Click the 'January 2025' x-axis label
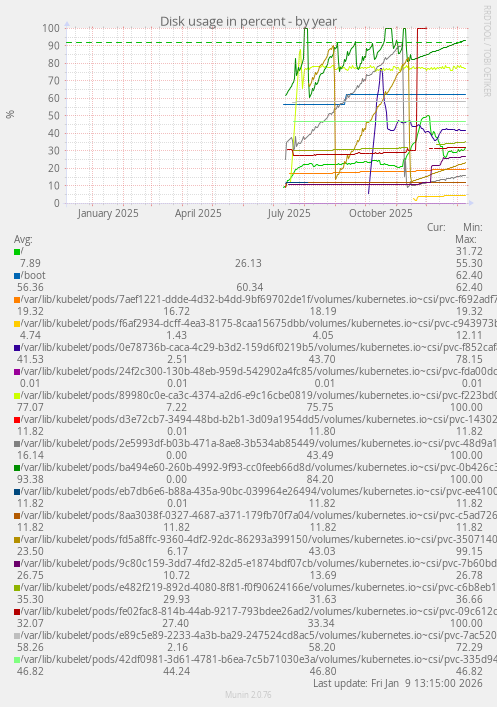This screenshot has height=707, width=497. [x=108, y=213]
